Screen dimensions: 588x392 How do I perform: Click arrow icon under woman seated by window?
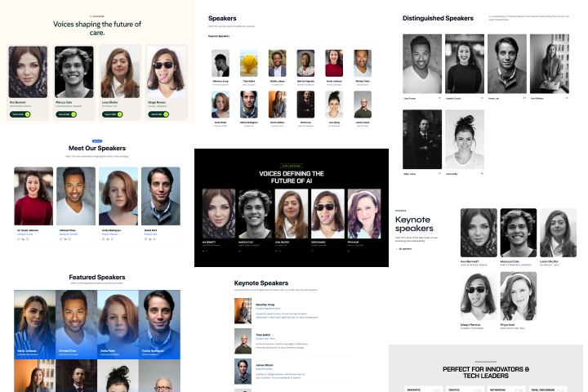tap(566, 98)
